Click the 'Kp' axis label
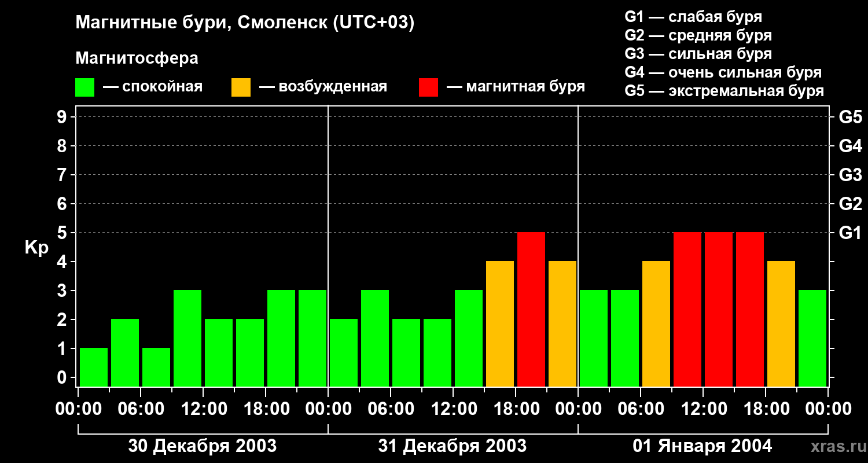 tap(36, 248)
